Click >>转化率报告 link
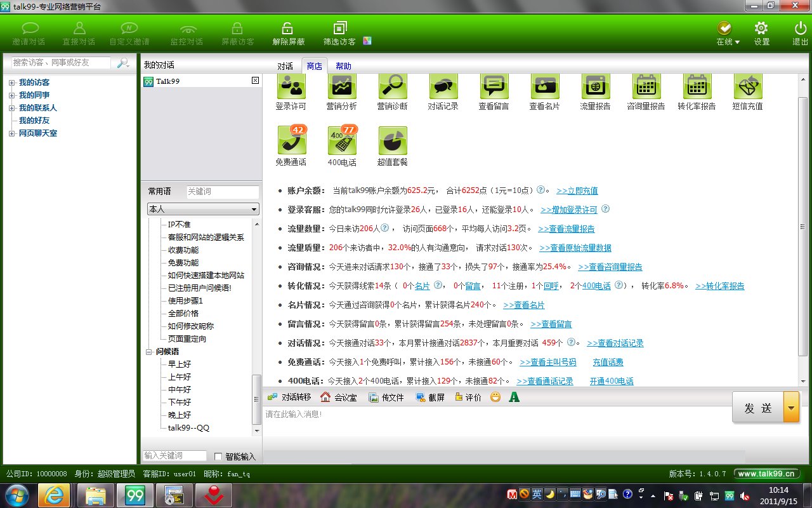Image resolution: width=812 pixels, height=508 pixels. coord(720,286)
